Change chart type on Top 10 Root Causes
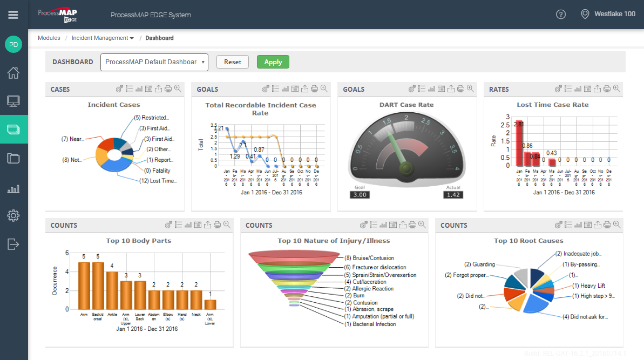Image resolution: width=644 pixels, height=360 pixels. [578, 225]
